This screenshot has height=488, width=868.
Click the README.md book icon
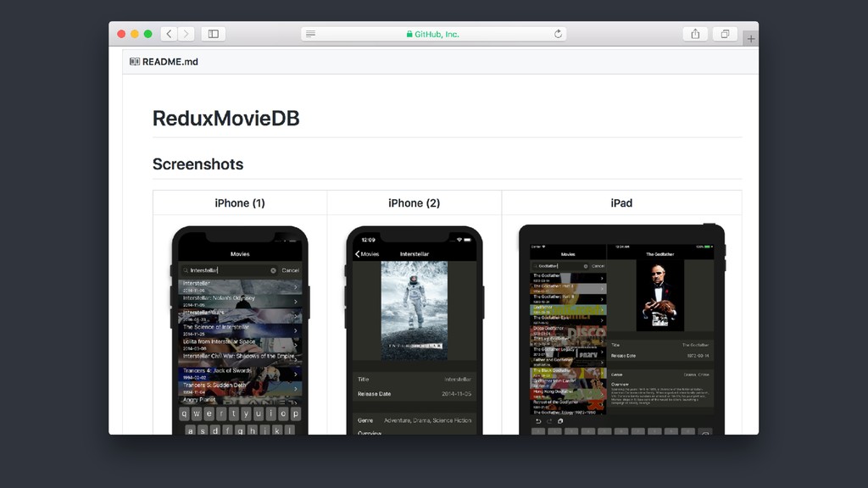pos(135,61)
